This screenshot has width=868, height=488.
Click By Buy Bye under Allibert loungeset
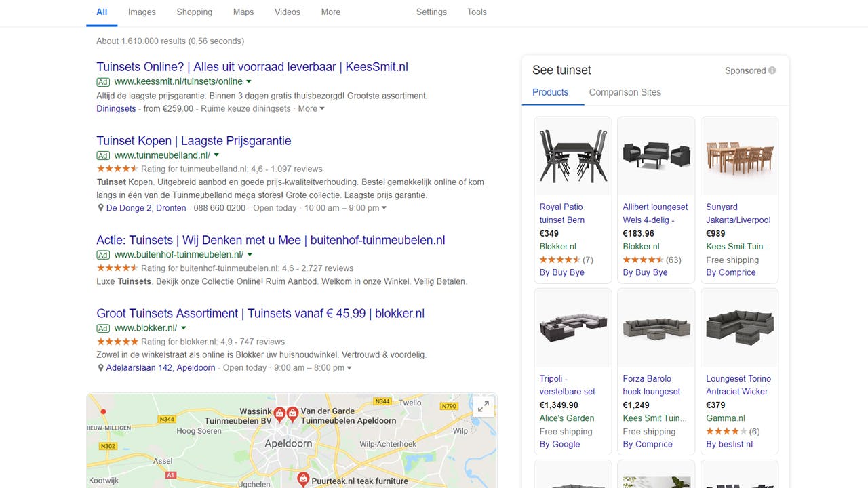click(x=645, y=272)
